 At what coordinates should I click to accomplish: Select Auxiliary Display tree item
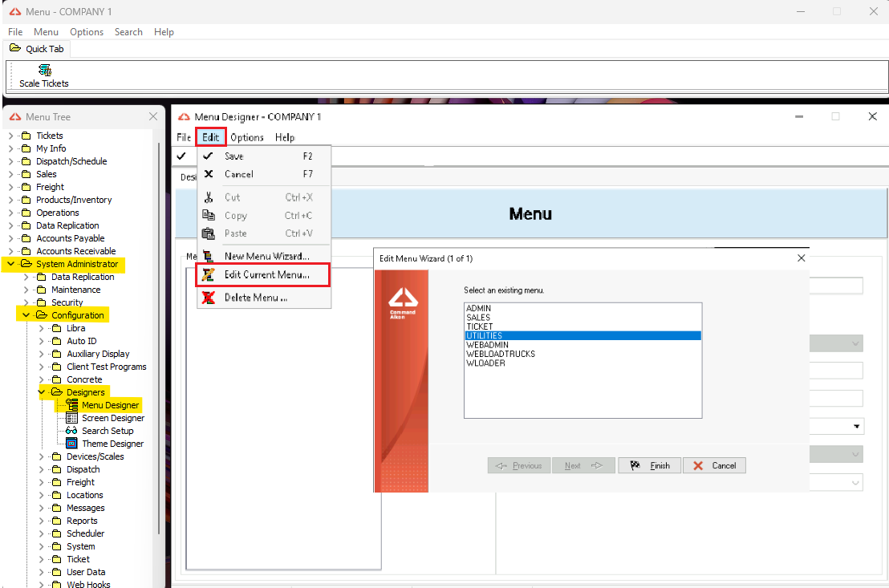[98, 354]
